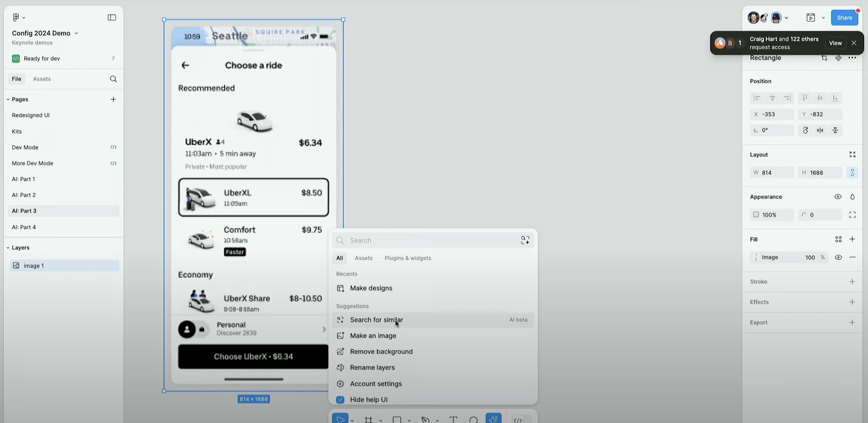This screenshot has width=868, height=423.
Task: Open the fill styles grid icon
Action: 838,239
